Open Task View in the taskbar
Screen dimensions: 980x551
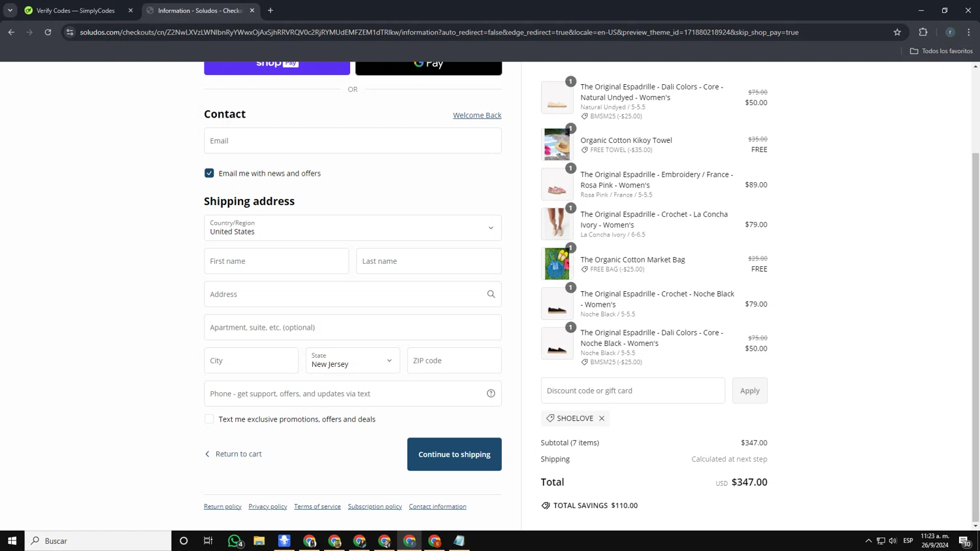tap(208, 541)
